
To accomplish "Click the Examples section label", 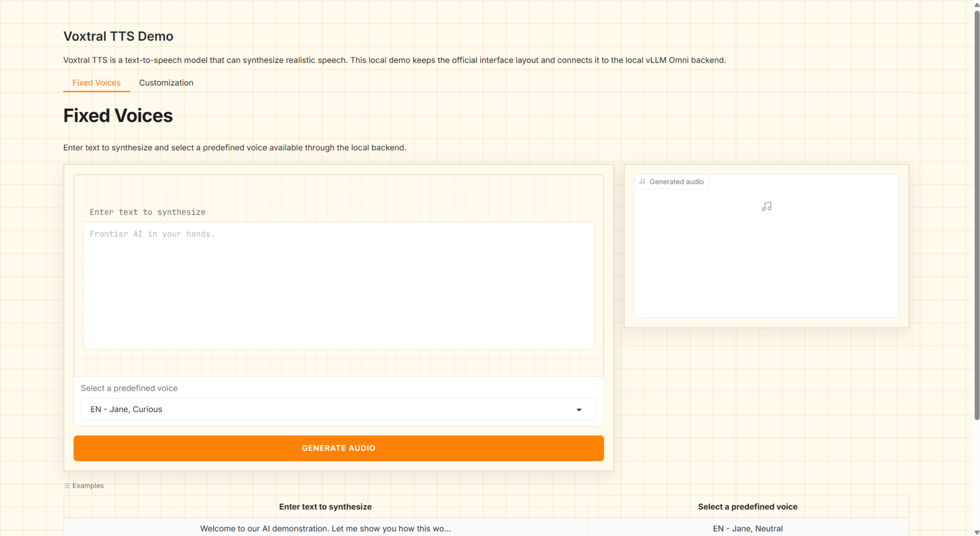I will (88, 486).
